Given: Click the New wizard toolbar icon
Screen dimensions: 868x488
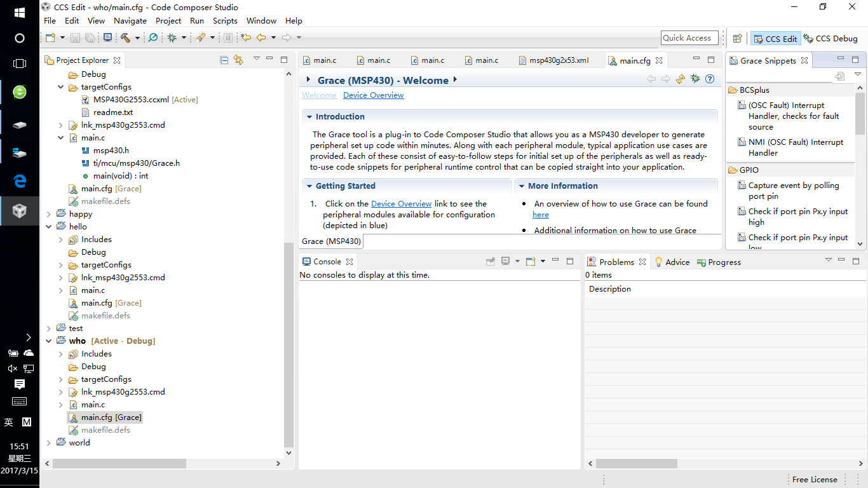Looking at the screenshot, I should click(51, 38).
